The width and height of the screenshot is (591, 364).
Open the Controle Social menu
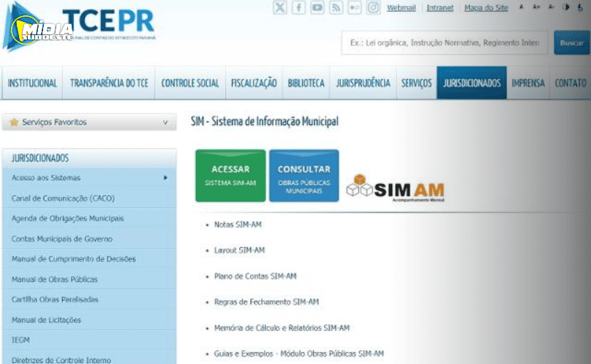tap(190, 83)
